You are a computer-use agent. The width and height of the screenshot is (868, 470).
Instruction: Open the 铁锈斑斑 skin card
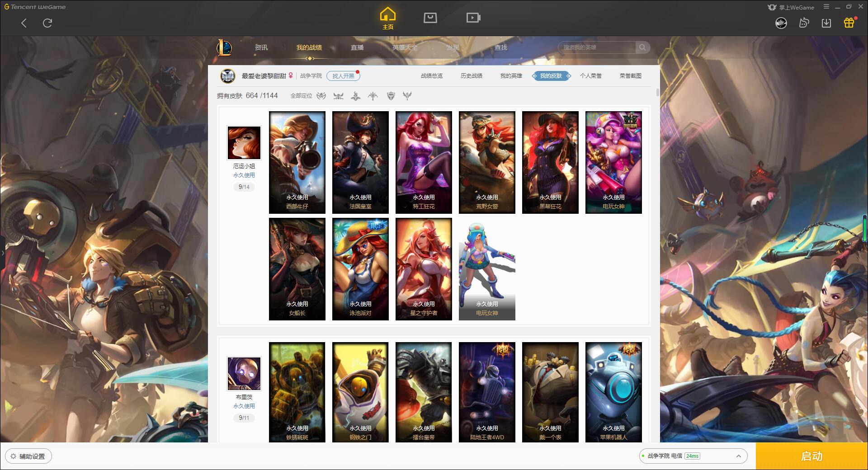coord(297,392)
